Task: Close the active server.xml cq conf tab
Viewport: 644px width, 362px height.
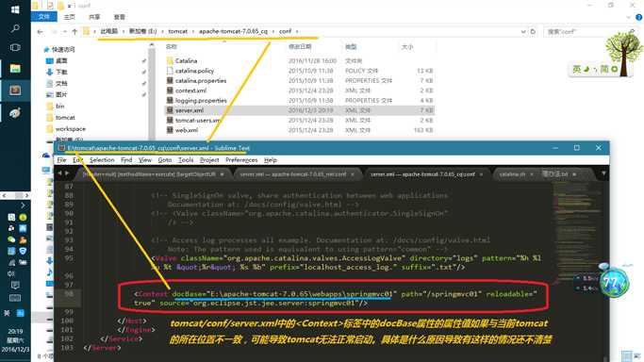Action: point(481,174)
